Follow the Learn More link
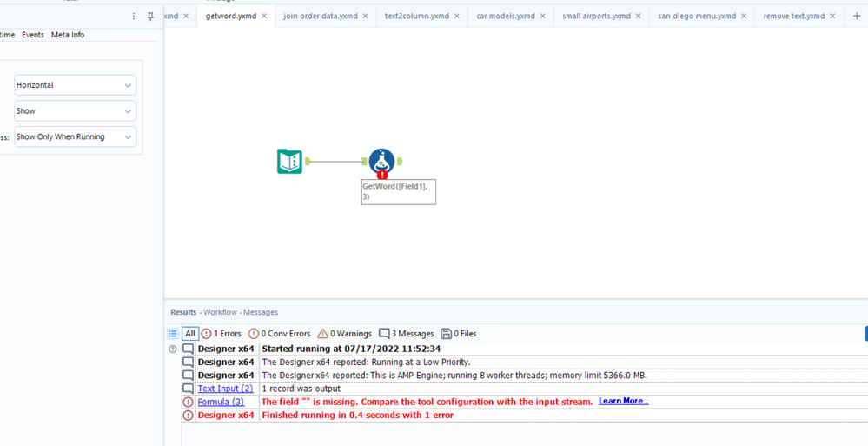 click(x=623, y=401)
